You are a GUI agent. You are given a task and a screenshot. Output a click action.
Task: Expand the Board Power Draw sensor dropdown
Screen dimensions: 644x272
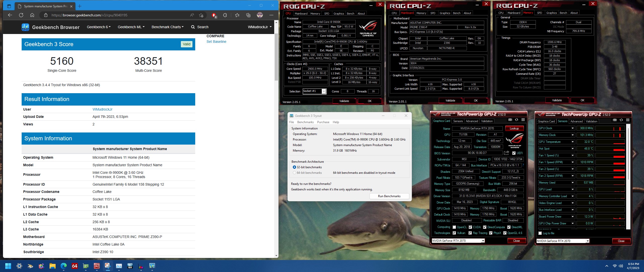click(573, 217)
